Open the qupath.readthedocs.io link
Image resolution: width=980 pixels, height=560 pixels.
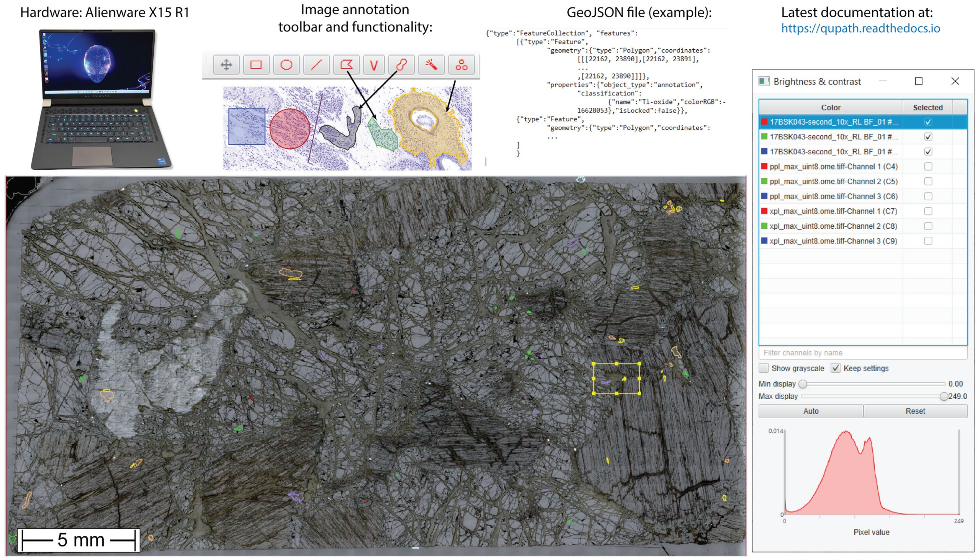tap(861, 28)
